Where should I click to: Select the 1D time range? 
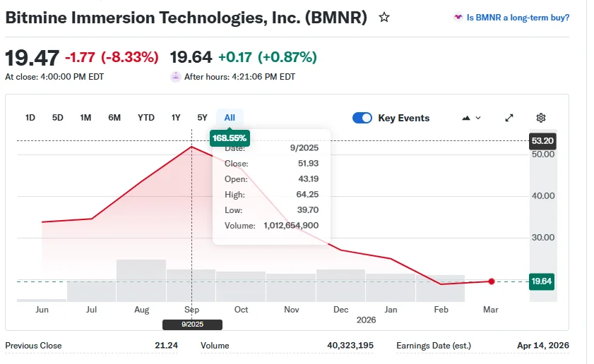coord(30,118)
